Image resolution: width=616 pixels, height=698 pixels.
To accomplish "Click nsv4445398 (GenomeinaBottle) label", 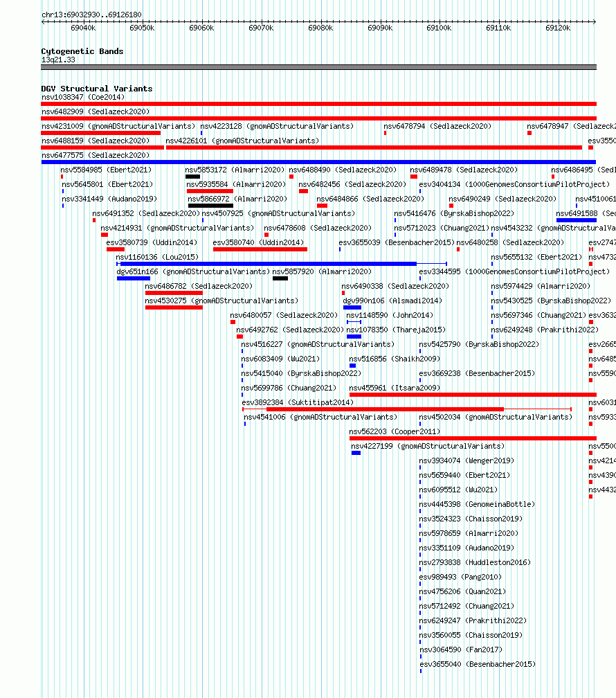I will (x=477, y=504).
